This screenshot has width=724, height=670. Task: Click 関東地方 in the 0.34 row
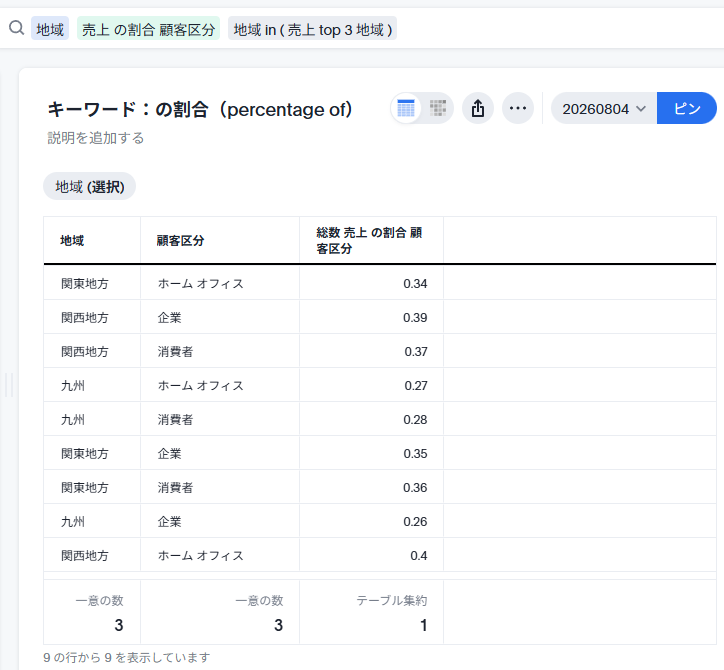coord(85,284)
